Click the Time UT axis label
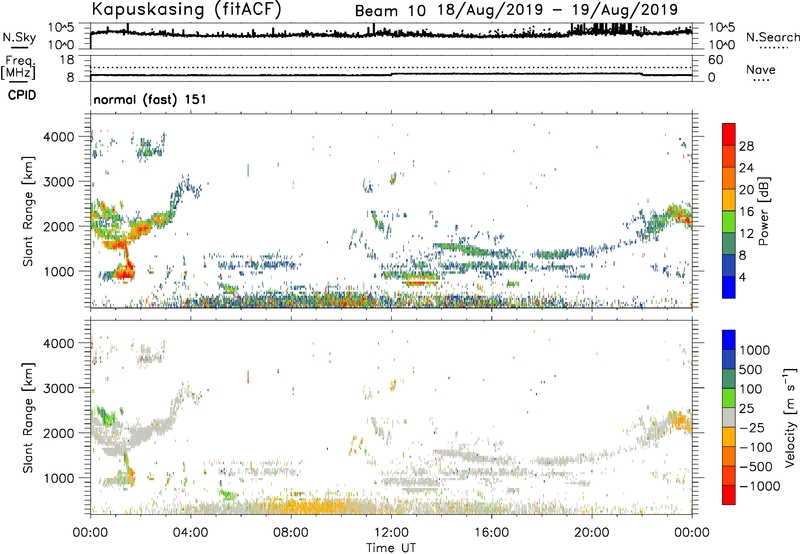The image size is (800, 554). tap(391, 548)
